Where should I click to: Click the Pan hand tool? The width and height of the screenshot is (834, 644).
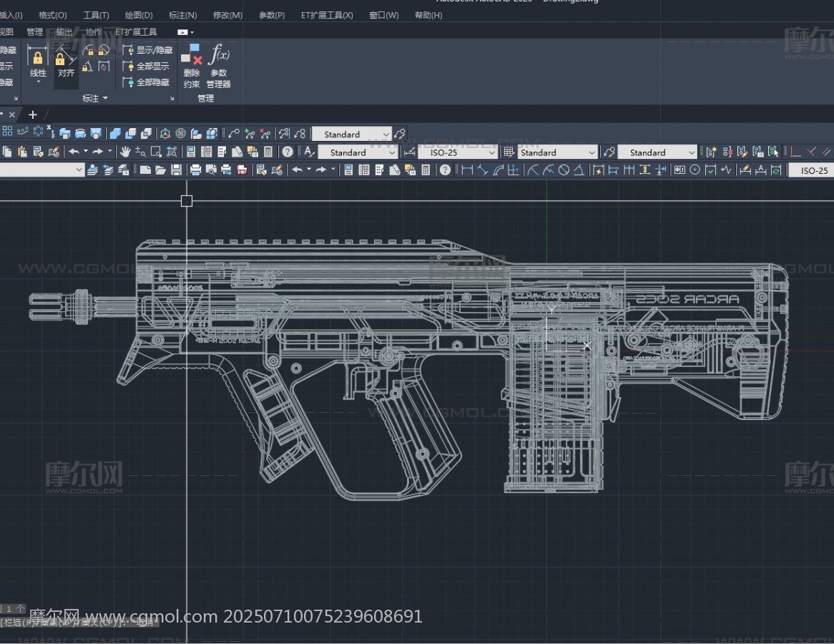125,152
